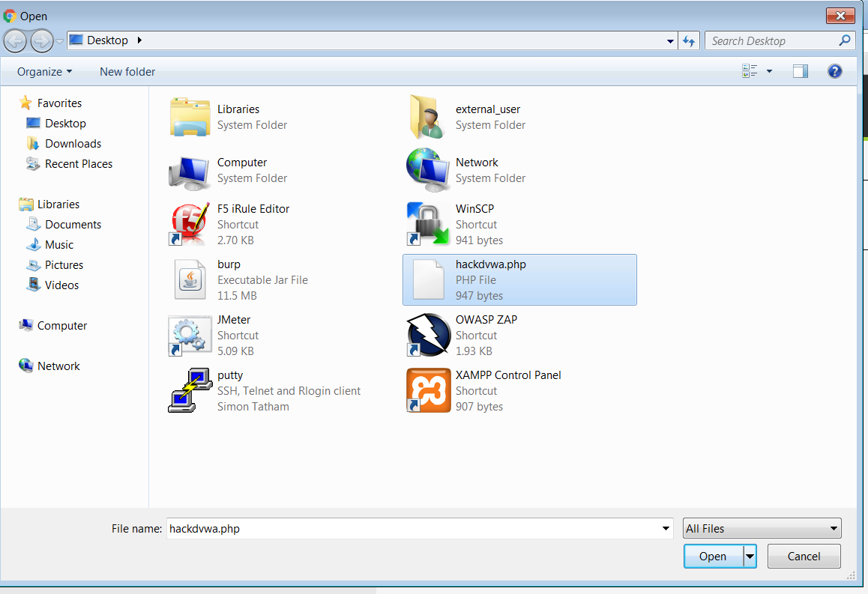Expand the address bar history dropdown
This screenshot has height=594, width=868.
tap(670, 41)
